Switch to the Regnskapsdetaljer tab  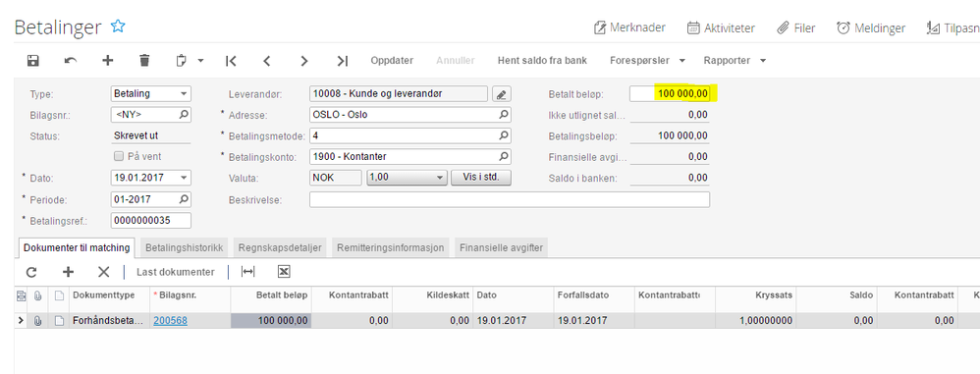[280, 248]
